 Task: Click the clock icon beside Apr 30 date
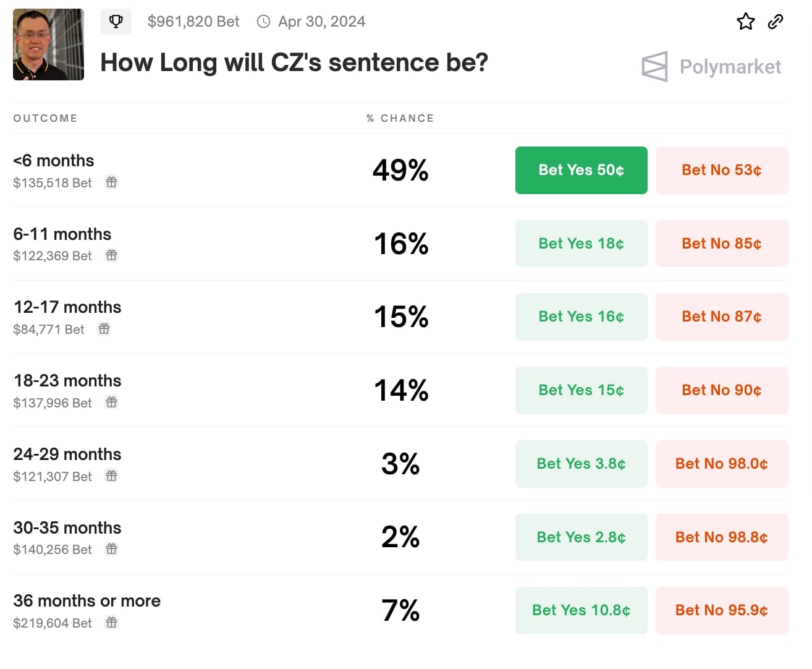coord(264,21)
